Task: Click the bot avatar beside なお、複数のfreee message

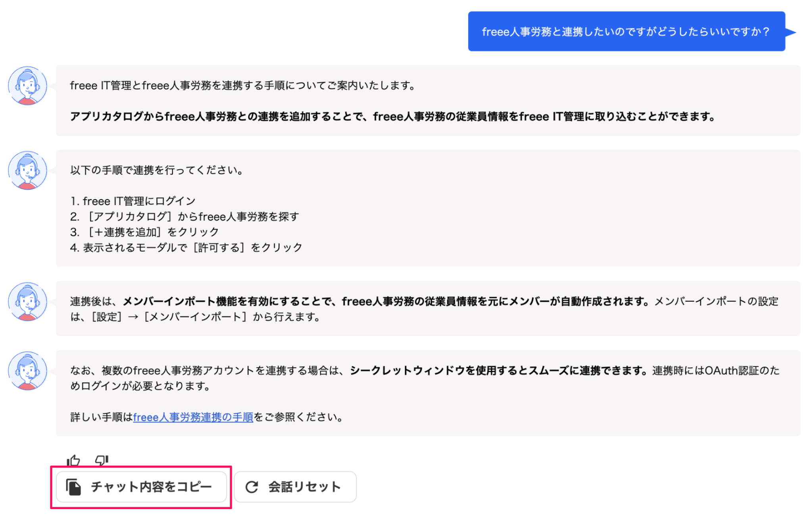Action: (28, 371)
